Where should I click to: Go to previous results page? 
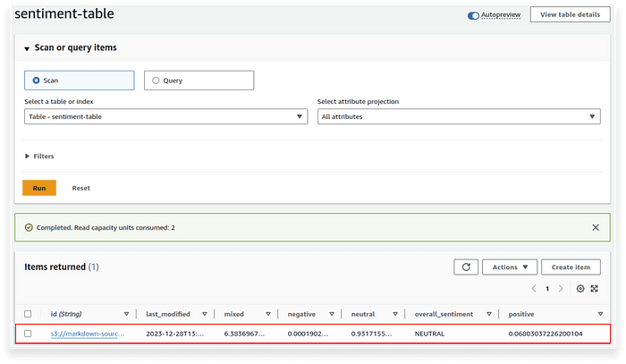pyautogui.click(x=534, y=289)
